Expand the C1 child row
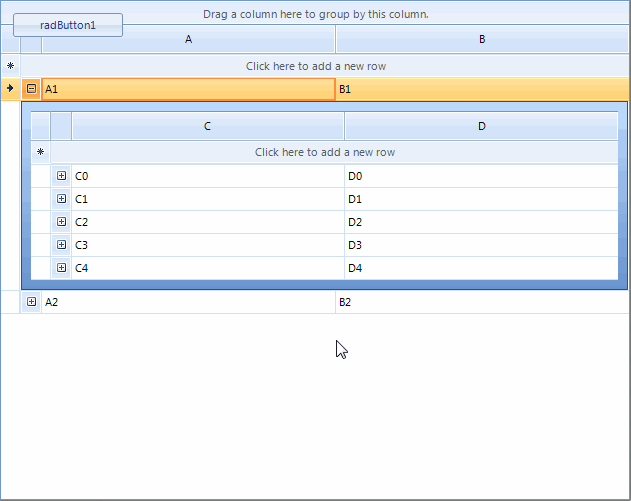Image resolution: width=631 pixels, height=501 pixels. 62,199
